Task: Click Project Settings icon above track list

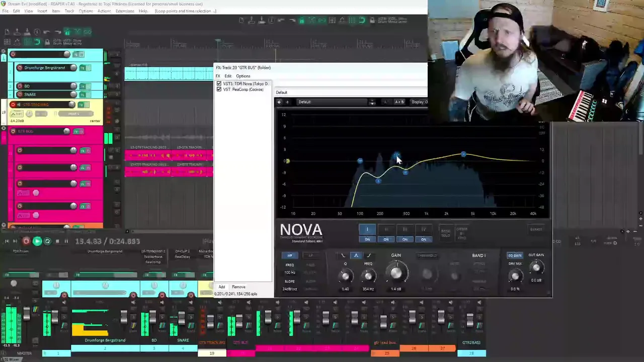Action: pyautogui.click(x=37, y=32)
